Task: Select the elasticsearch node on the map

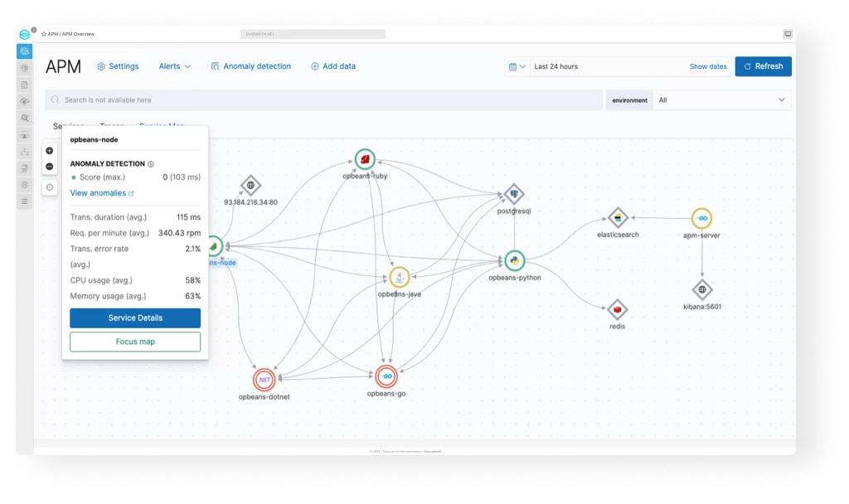Action: click(618, 218)
